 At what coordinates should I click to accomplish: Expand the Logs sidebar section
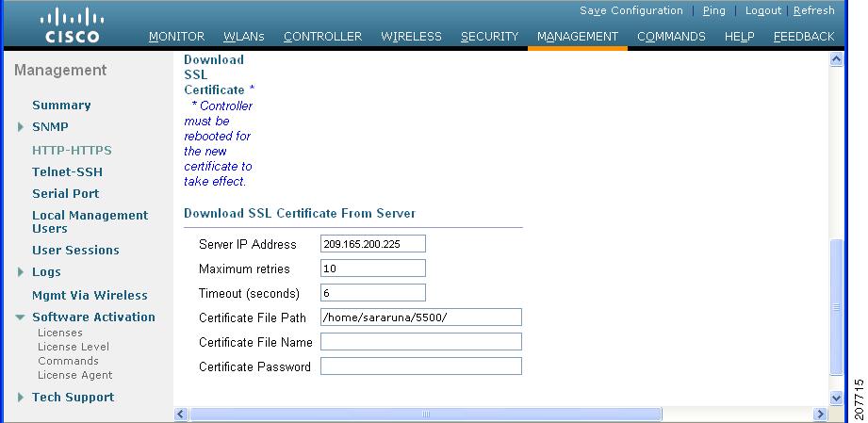click(21, 272)
